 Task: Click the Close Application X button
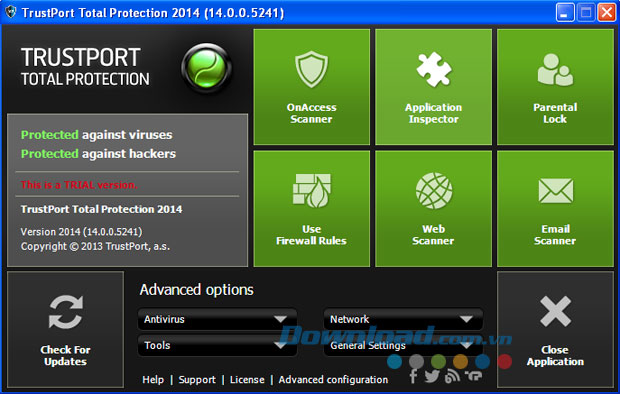click(555, 330)
